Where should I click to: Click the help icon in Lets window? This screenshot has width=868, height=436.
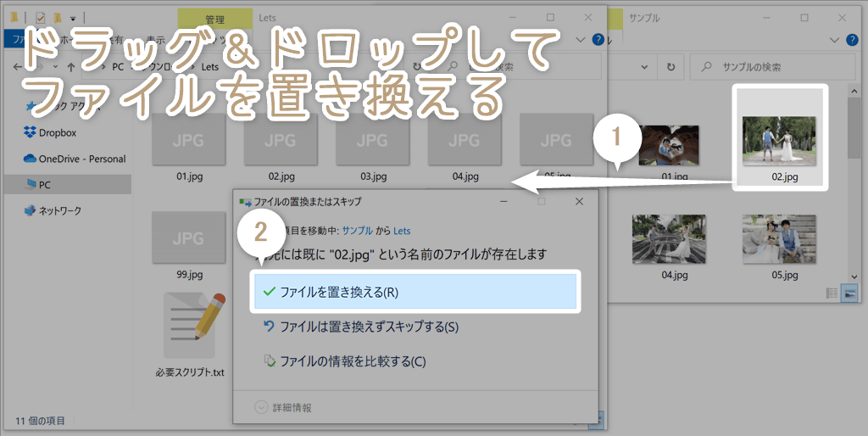598,40
